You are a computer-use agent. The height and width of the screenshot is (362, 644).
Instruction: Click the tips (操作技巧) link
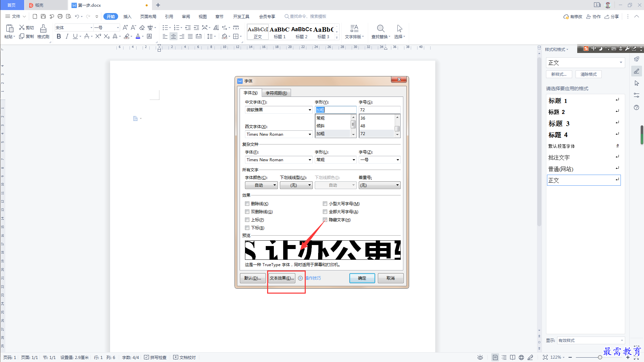tap(313, 278)
